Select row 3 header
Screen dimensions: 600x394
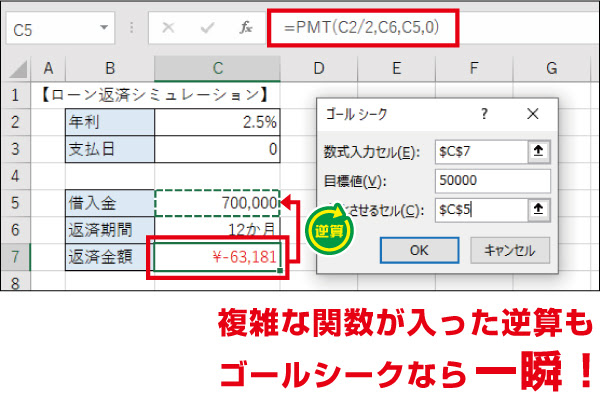click(x=15, y=149)
